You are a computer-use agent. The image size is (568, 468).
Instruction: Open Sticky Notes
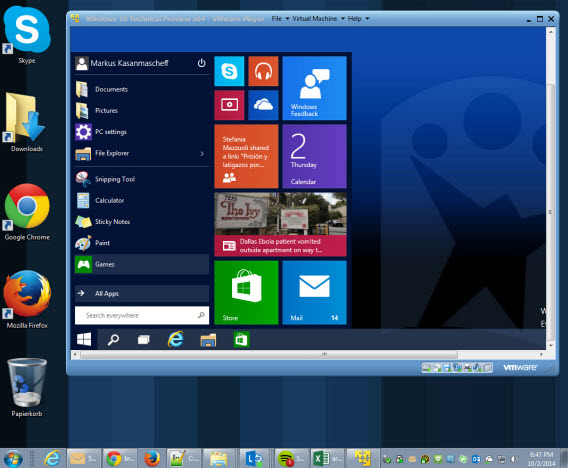click(x=142, y=222)
